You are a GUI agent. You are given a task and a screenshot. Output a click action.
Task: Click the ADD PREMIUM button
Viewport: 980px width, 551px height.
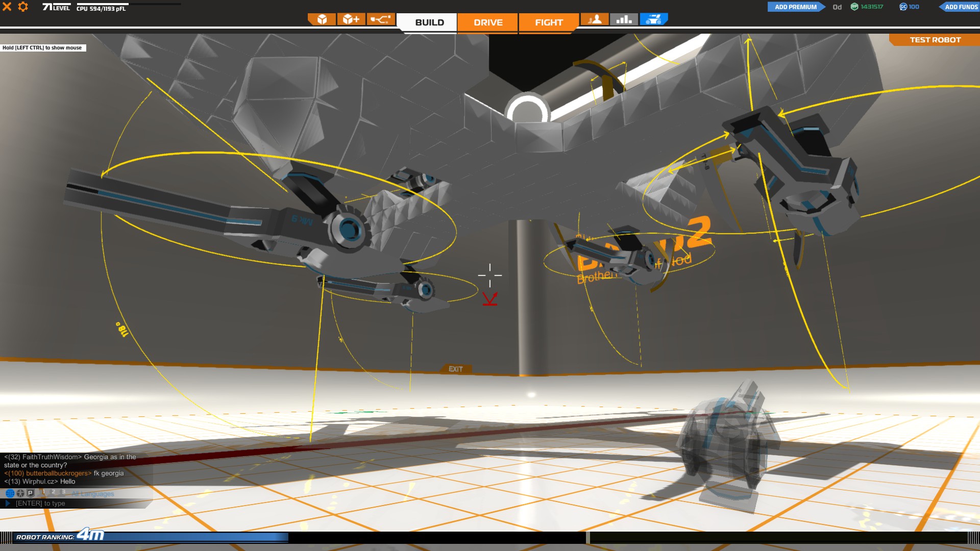click(x=795, y=7)
